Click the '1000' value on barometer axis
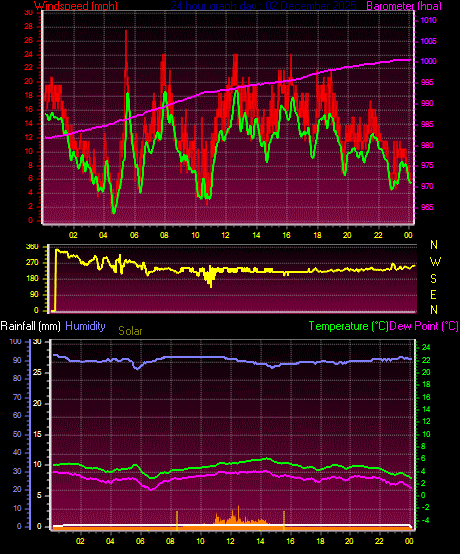 (x=428, y=61)
